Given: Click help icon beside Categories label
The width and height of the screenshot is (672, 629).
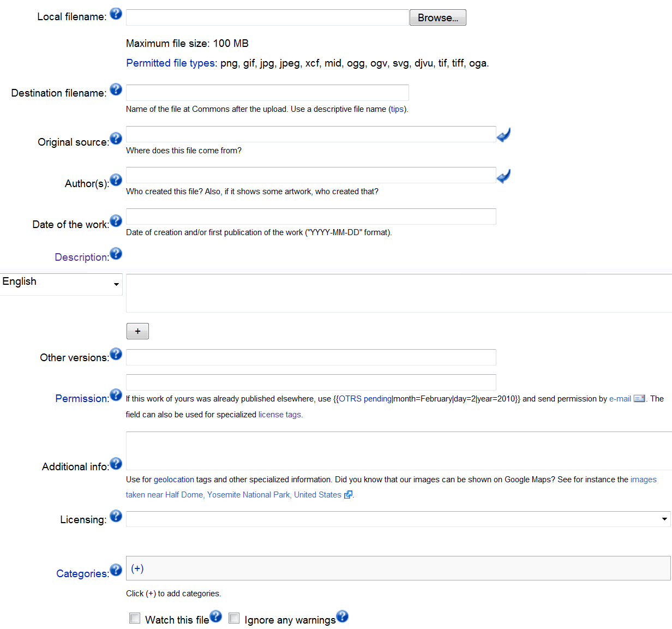Looking at the screenshot, I should point(116,570).
